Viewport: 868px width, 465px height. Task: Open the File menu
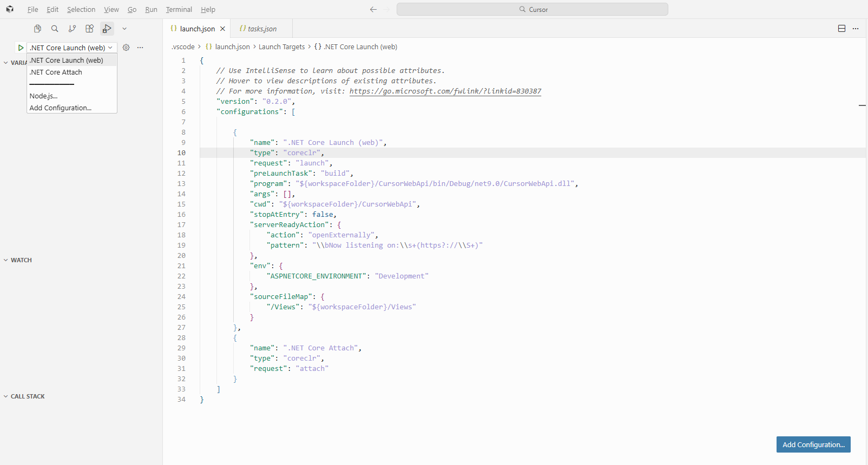click(32, 9)
